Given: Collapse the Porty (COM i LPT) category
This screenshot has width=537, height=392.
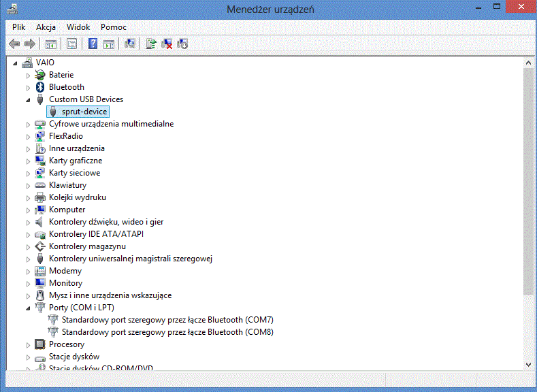Looking at the screenshot, I should pos(29,308).
